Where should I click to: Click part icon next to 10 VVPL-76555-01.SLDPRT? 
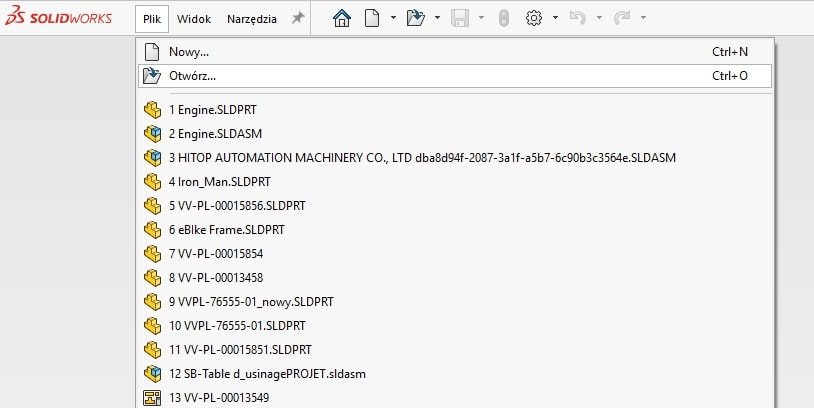[152, 325]
